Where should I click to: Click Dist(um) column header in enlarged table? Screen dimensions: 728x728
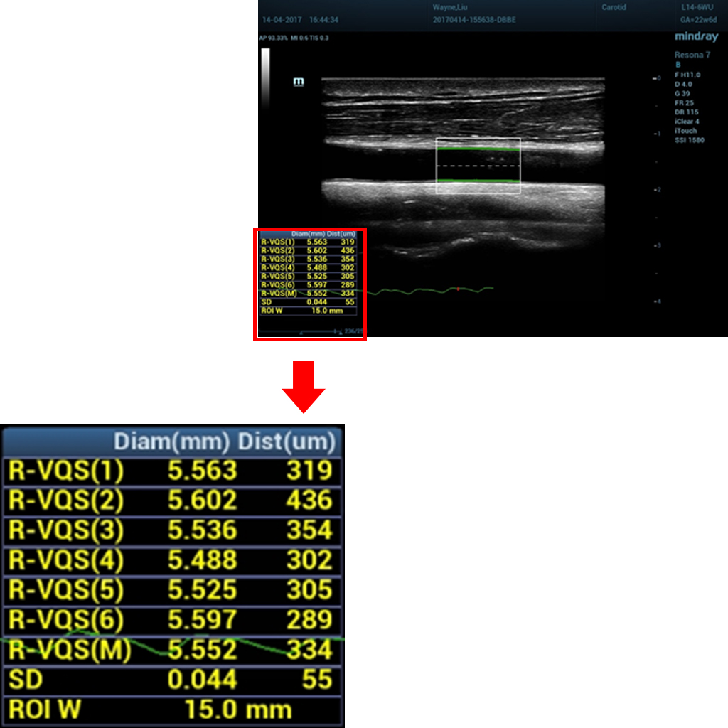click(286, 442)
